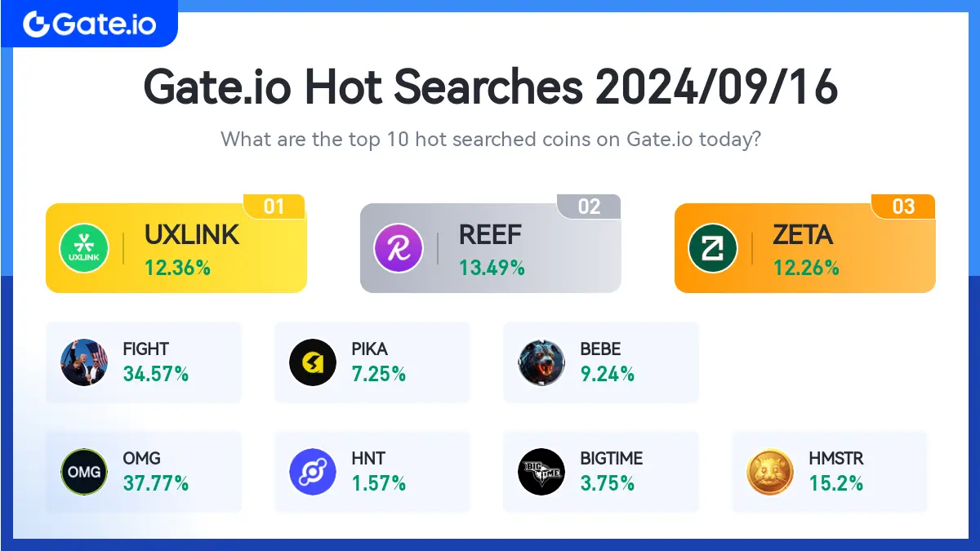Select the 03 rank badge
980x551 pixels.
pyautogui.click(x=903, y=207)
